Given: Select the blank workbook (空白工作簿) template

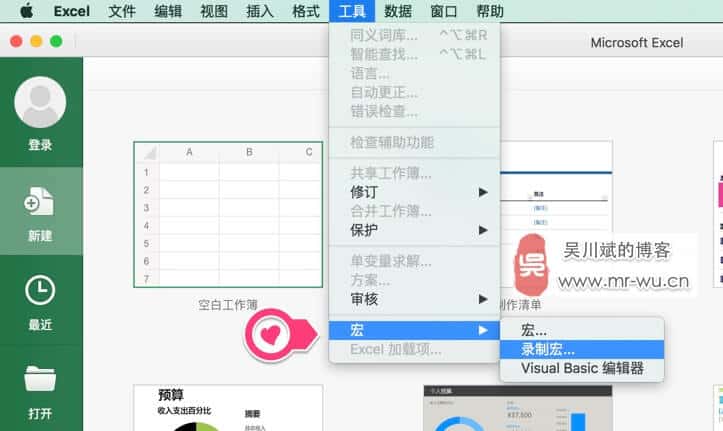Looking at the screenshot, I should click(228, 214).
